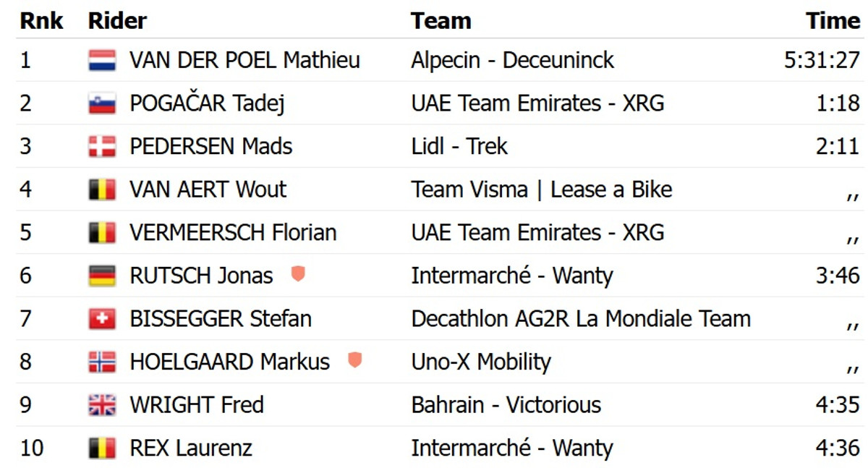Click the orange shield icon after Rutsch Jonas
Viewport: 868px width, 468px height.
tap(297, 274)
